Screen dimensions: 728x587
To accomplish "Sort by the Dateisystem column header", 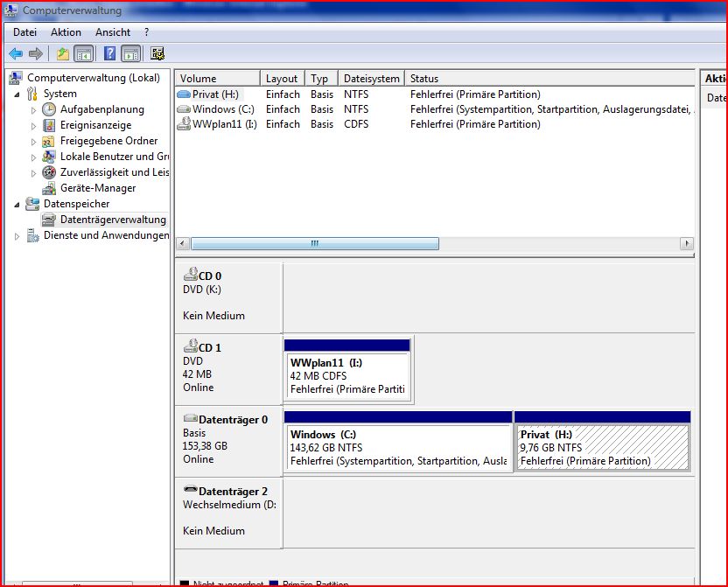I will tap(371, 79).
